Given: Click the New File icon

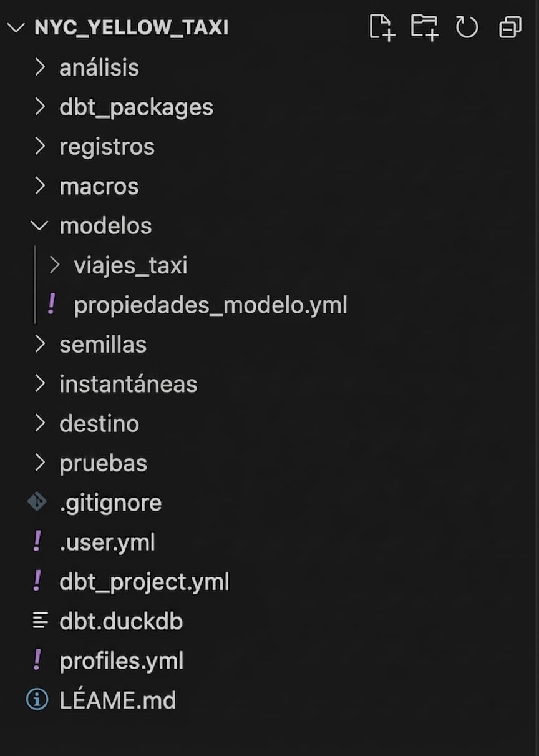Looking at the screenshot, I should point(382,27).
